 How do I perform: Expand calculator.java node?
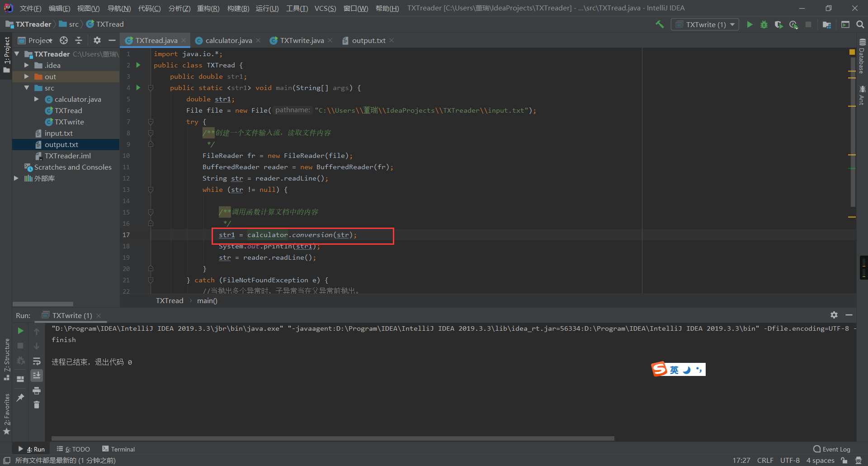pos(37,99)
